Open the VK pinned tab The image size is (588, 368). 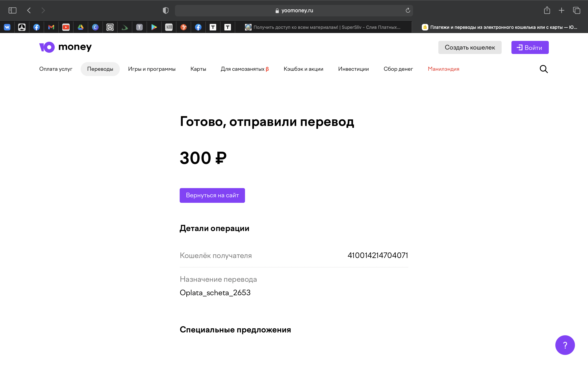(7, 27)
